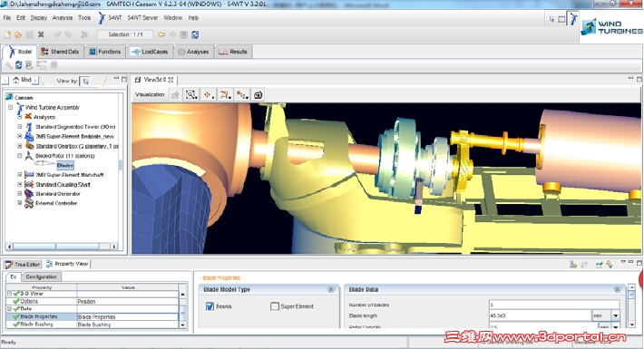The height and width of the screenshot is (349, 644).
Task: Switch to the Functions tab
Action: click(105, 52)
